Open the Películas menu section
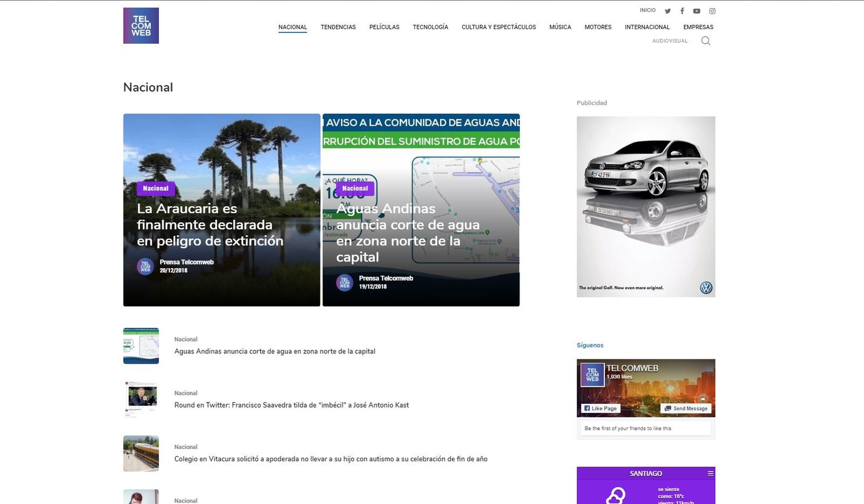Image resolution: width=864 pixels, height=504 pixels. click(384, 27)
